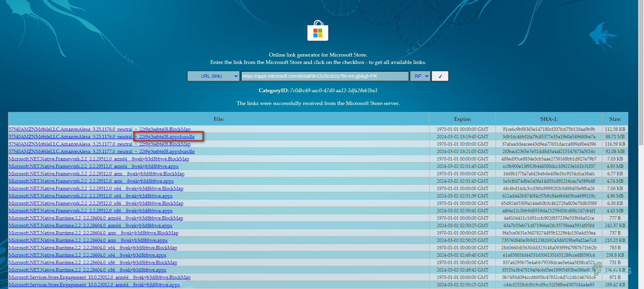This screenshot has width=644, height=289.
Task: Open AmazonAlexa 3.25.1177.0 BlockMap link
Action: pos(99,144)
